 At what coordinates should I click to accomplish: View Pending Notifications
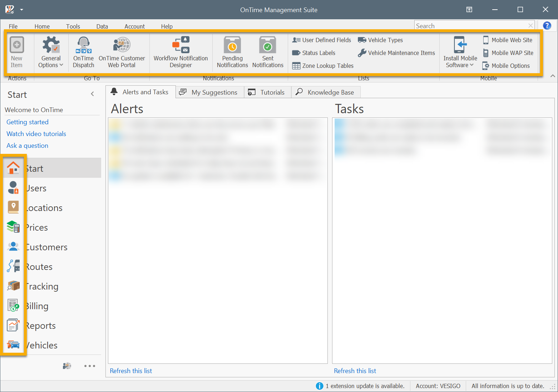click(232, 52)
